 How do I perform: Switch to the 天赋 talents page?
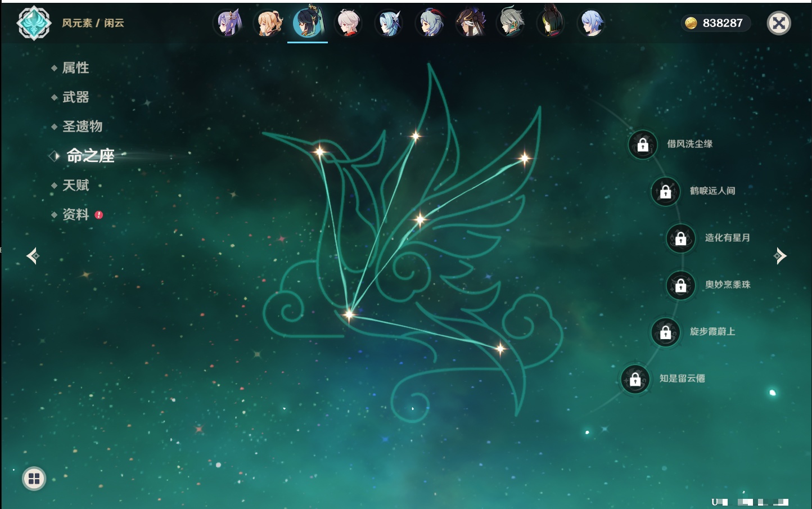[x=75, y=185]
